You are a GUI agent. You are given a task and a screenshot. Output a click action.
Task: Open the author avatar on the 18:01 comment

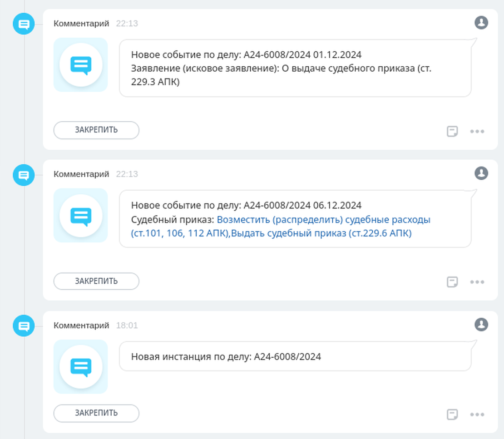point(481,324)
